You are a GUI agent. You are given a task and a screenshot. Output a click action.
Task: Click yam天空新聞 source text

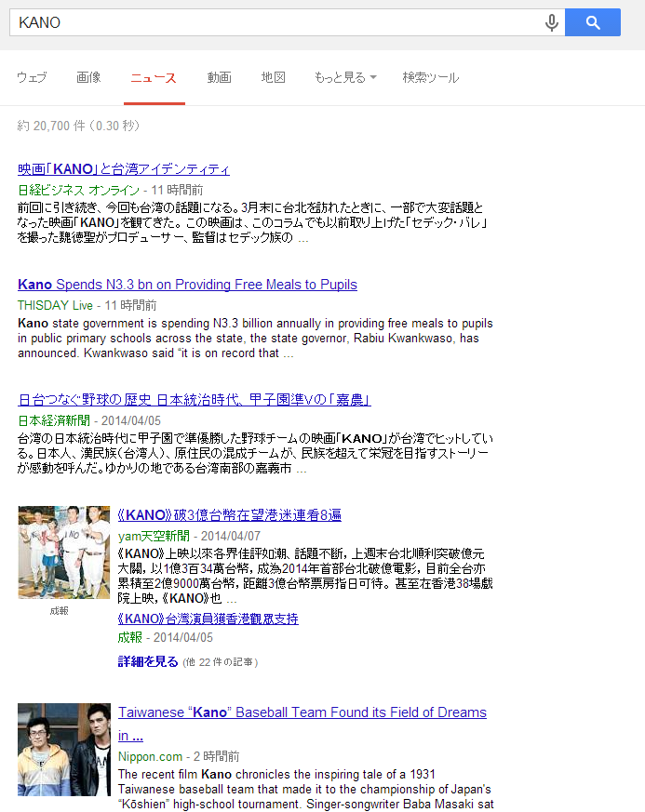(x=154, y=536)
